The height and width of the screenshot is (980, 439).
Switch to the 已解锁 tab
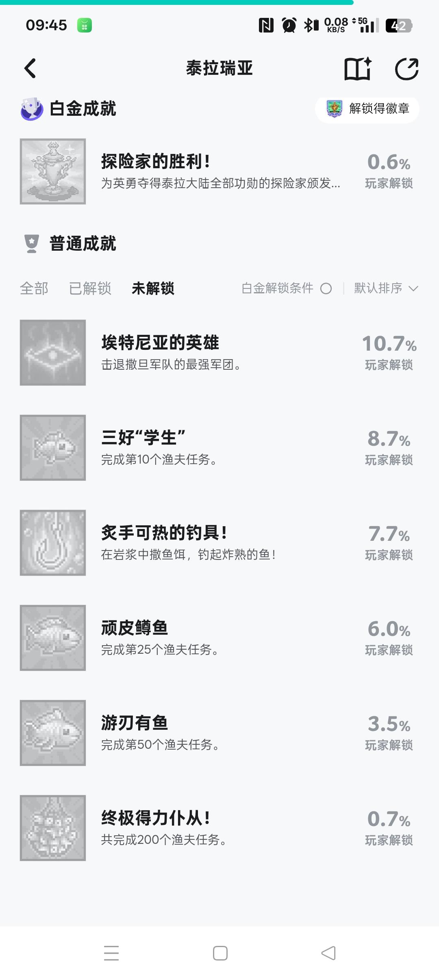pyautogui.click(x=90, y=288)
